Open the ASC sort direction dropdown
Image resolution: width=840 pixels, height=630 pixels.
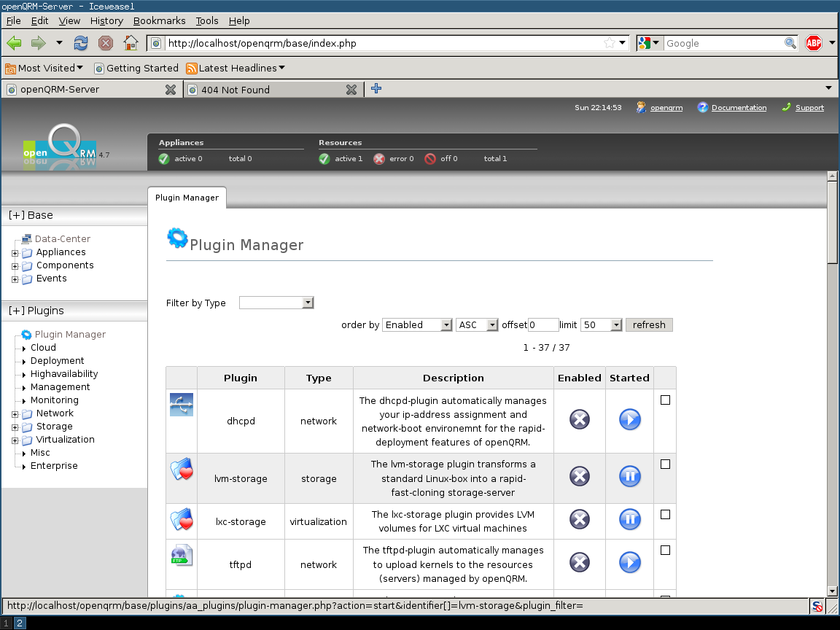[477, 324]
